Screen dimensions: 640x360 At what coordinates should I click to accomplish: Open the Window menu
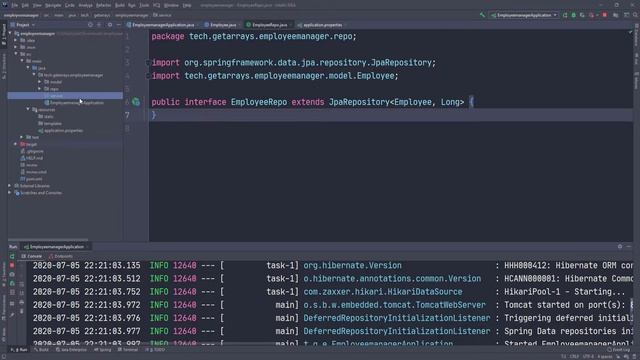[171, 5]
